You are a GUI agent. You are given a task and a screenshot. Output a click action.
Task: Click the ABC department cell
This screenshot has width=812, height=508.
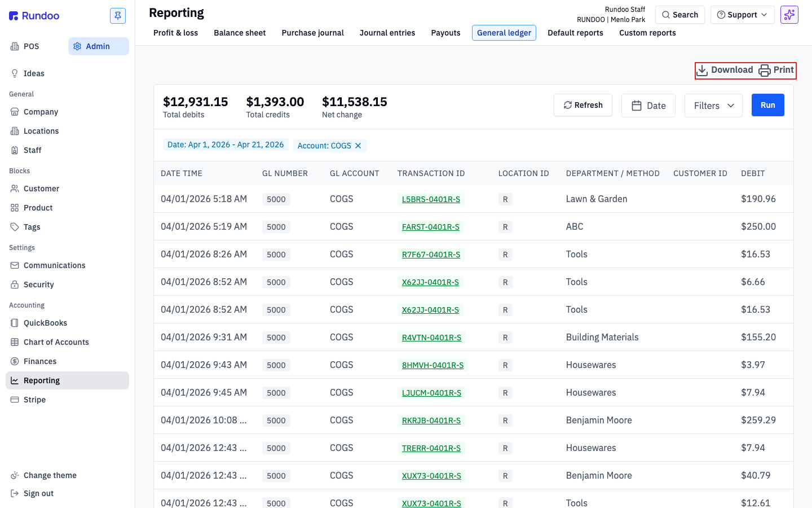pyautogui.click(x=575, y=226)
